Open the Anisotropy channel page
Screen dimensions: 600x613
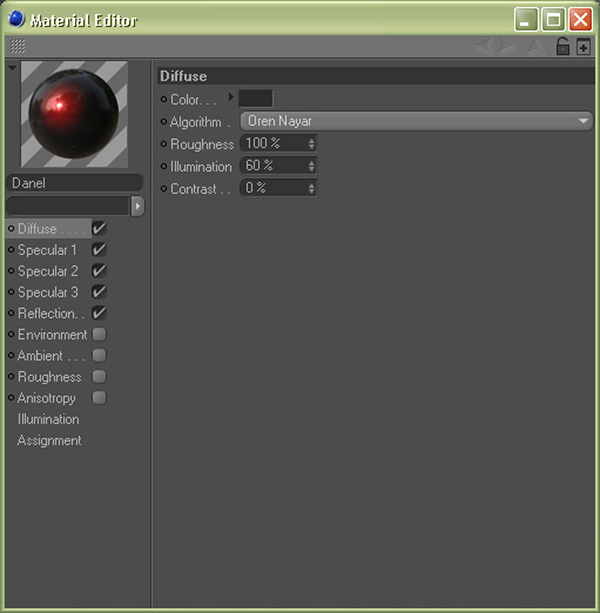click(x=47, y=398)
